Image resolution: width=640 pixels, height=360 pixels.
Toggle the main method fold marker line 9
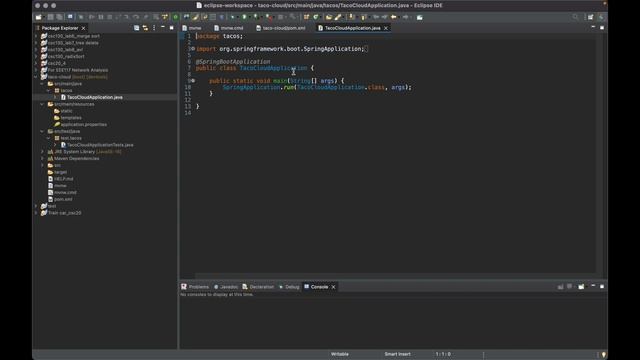pyautogui.click(x=193, y=81)
